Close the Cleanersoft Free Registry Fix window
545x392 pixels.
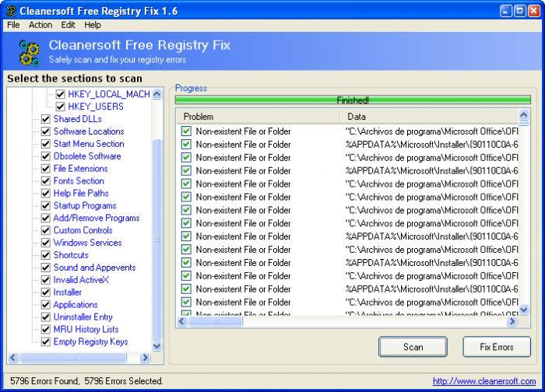533,11
